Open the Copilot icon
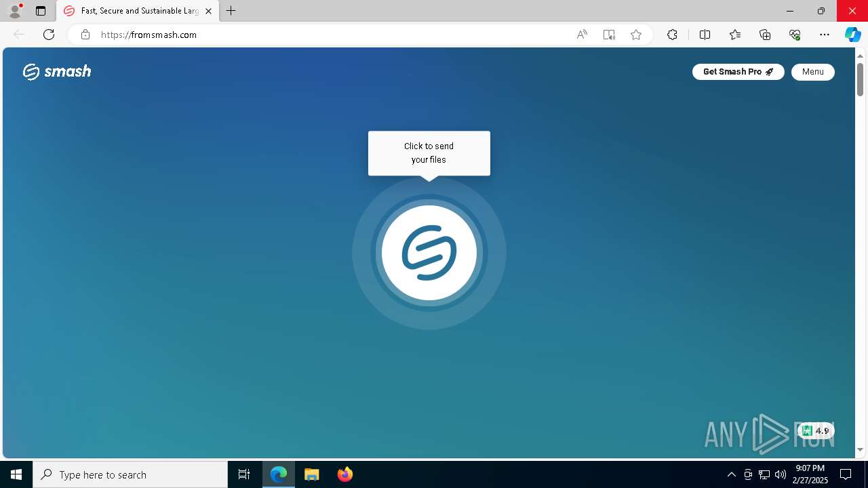The image size is (868, 488). (853, 35)
